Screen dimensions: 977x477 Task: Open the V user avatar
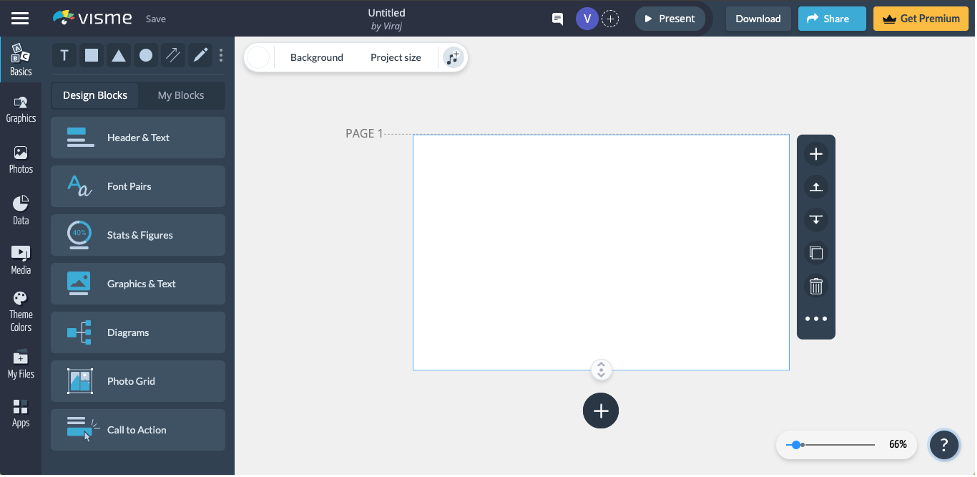coord(587,19)
